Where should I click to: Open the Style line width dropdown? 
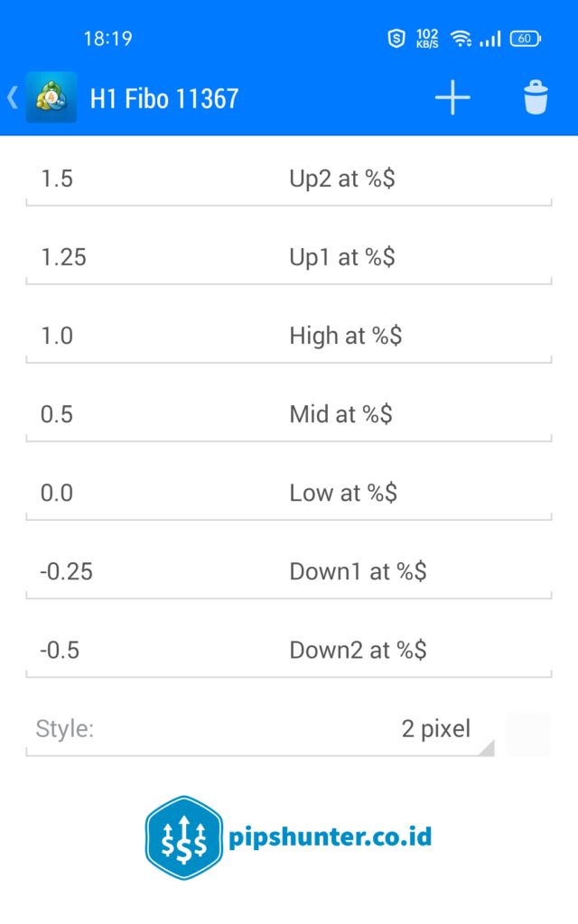(x=262, y=729)
